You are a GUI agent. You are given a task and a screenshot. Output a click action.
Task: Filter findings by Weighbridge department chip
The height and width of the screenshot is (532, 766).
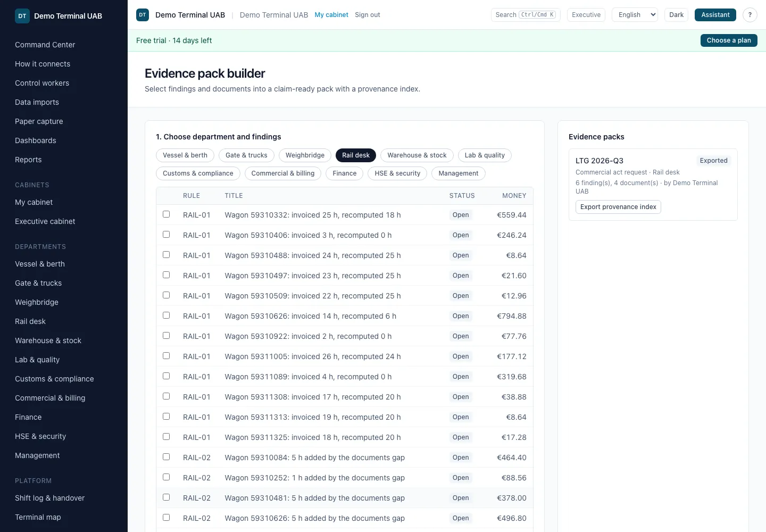tap(305, 155)
